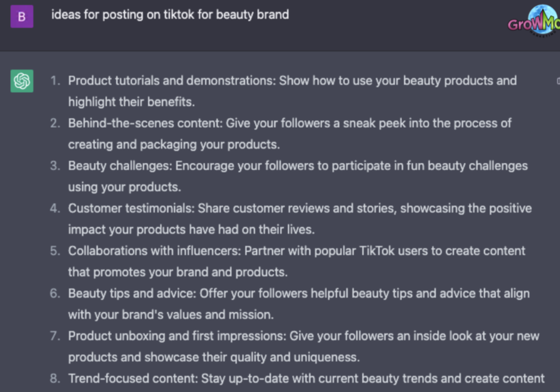Click the "Product tutorials and demonstrations" list item
The image size is (560, 392).
292,81
